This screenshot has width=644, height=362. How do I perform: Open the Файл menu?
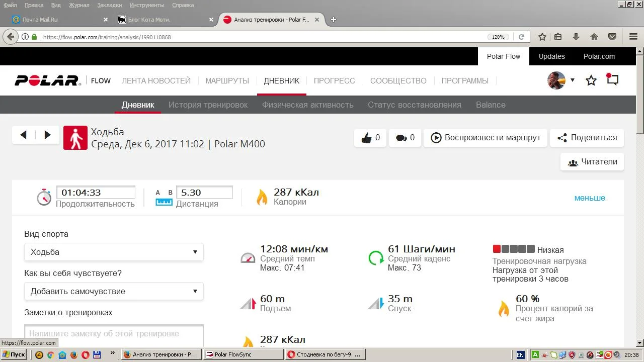pyautogui.click(x=10, y=5)
